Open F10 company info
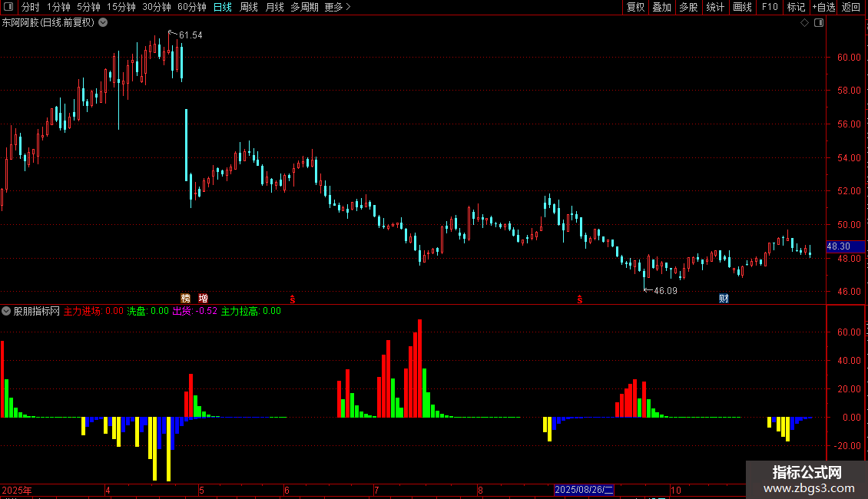The width and height of the screenshot is (868, 499). point(770,7)
